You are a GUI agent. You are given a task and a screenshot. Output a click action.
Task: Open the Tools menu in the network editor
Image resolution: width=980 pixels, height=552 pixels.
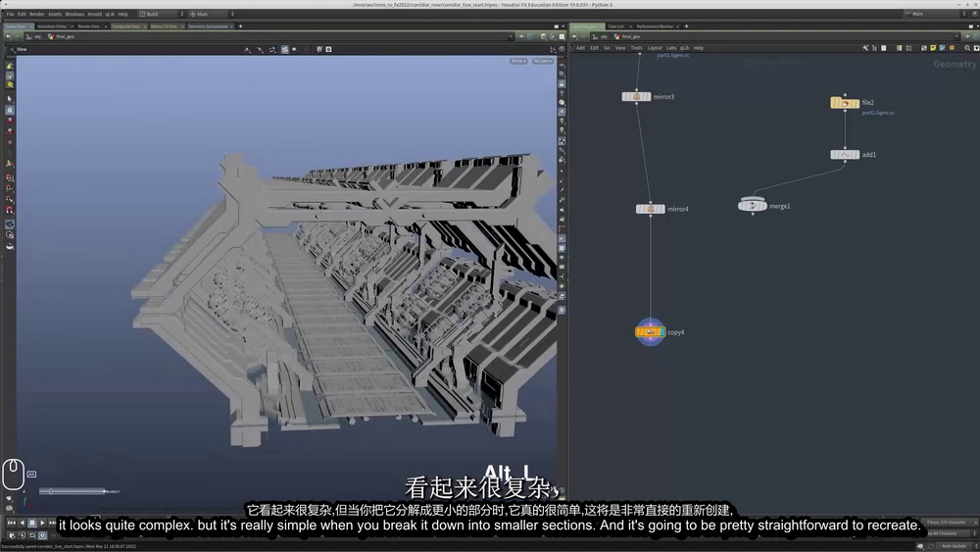636,48
